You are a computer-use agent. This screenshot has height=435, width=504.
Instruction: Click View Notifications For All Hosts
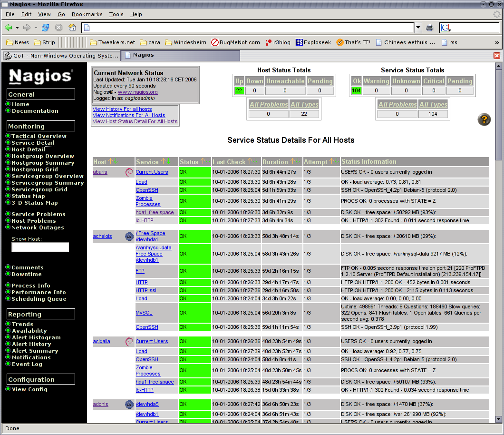click(x=129, y=115)
